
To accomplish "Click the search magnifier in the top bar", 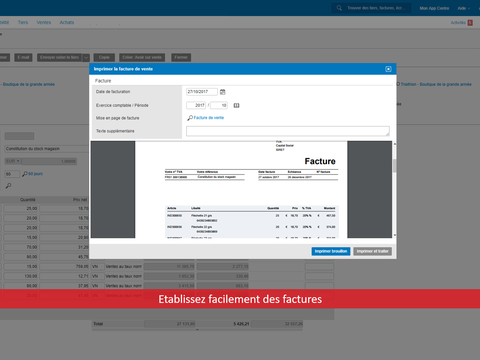I will coord(339,8).
